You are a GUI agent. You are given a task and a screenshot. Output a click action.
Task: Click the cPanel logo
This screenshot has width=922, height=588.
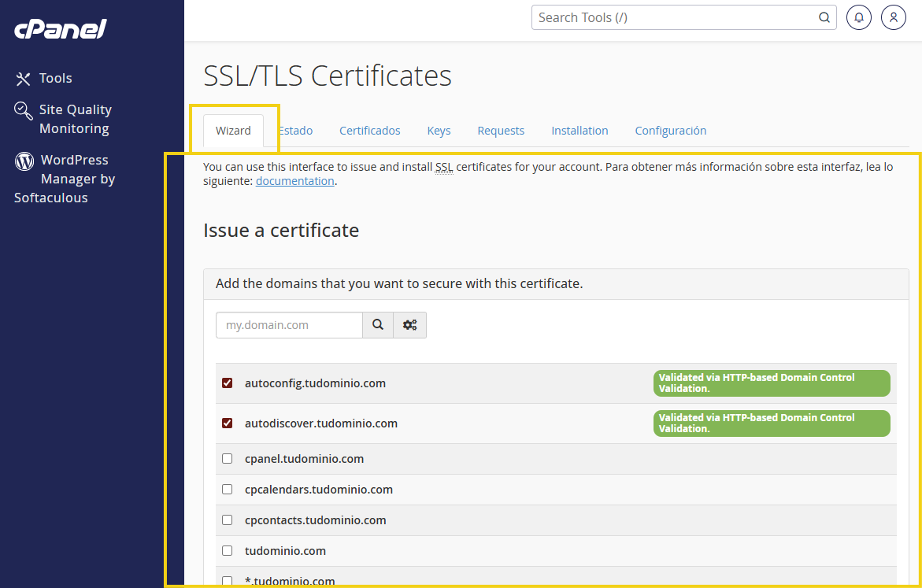(60, 28)
